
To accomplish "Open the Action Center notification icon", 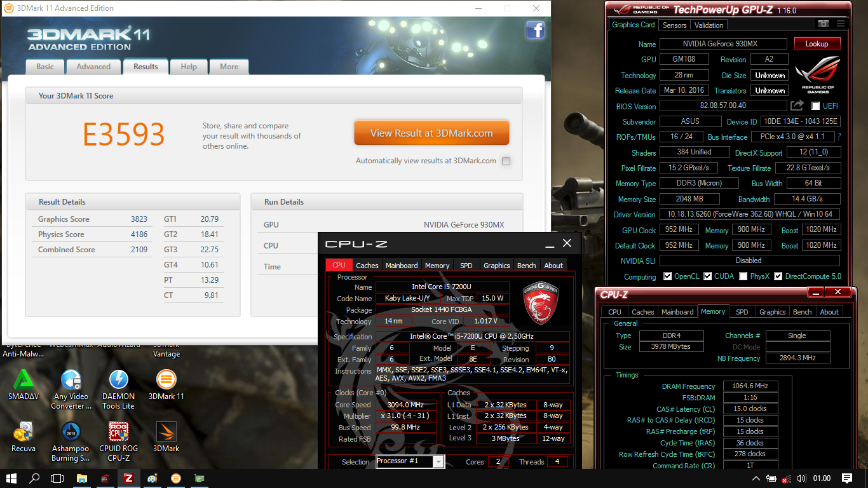I will click(847, 478).
